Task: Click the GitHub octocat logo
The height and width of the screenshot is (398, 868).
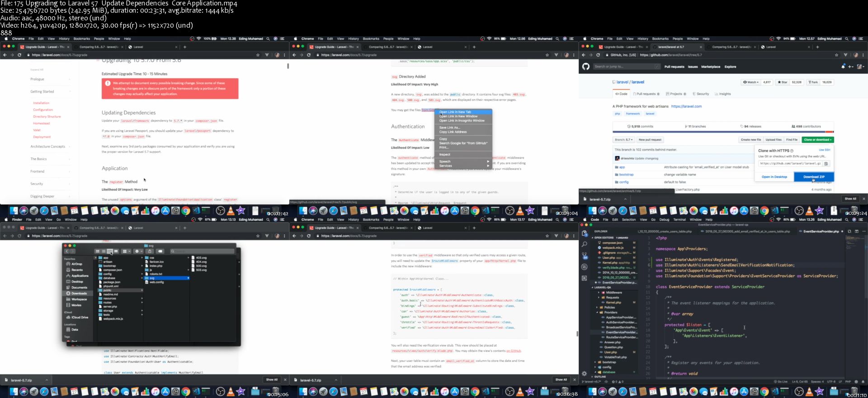Action: 586,66
